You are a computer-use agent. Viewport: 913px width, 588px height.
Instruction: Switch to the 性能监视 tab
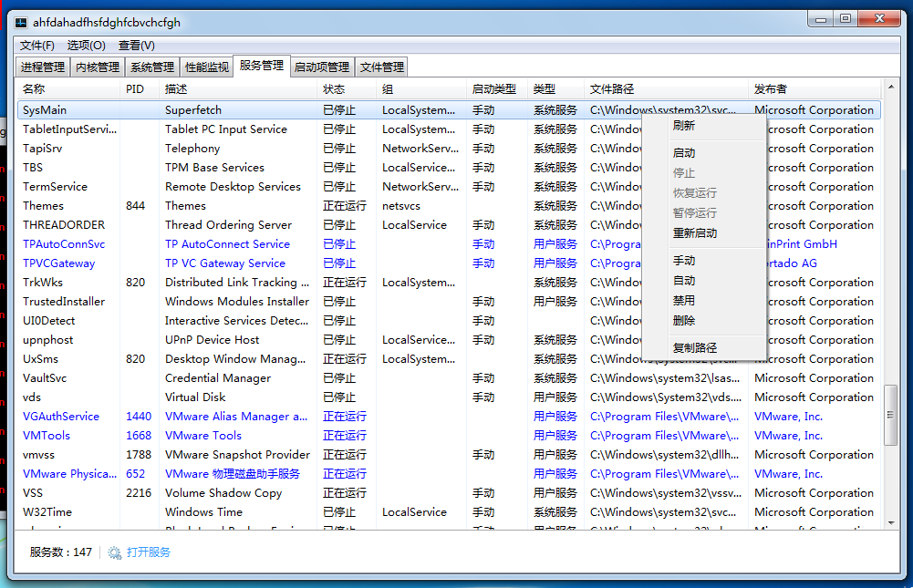(x=207, y=67)
